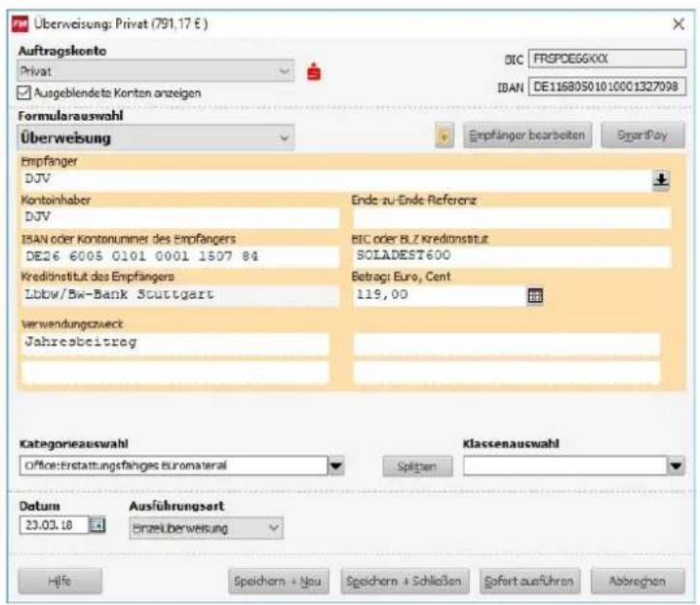Click the Kreditinstitut field Lbbw/Bw-Bank Stuttgart
The height and width of the screenshot is (605, 700).
click(180, 295)
